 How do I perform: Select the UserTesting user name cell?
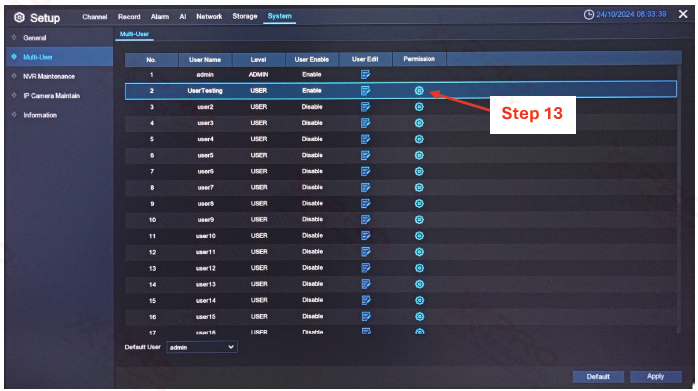point(205,91)
